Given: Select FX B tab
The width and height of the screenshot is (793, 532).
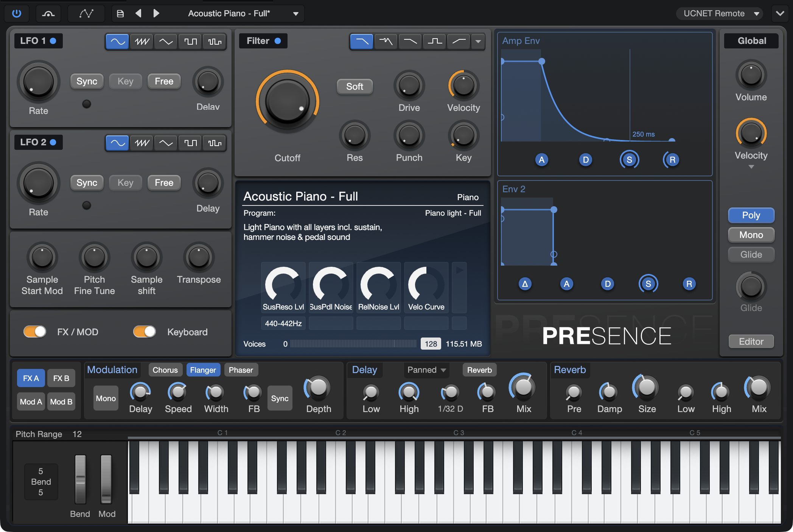Looking at the screenshot, I should 61,378.
